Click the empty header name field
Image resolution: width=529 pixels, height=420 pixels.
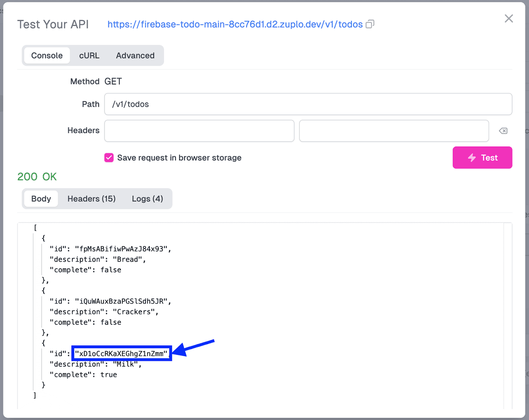pyautogui.click(x=199, y=130)
